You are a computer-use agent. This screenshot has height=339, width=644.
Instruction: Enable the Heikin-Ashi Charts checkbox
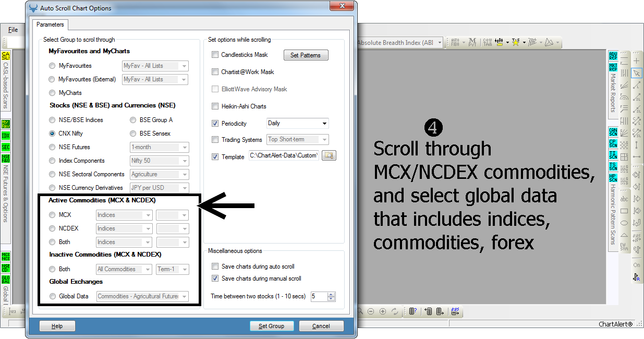215,106
